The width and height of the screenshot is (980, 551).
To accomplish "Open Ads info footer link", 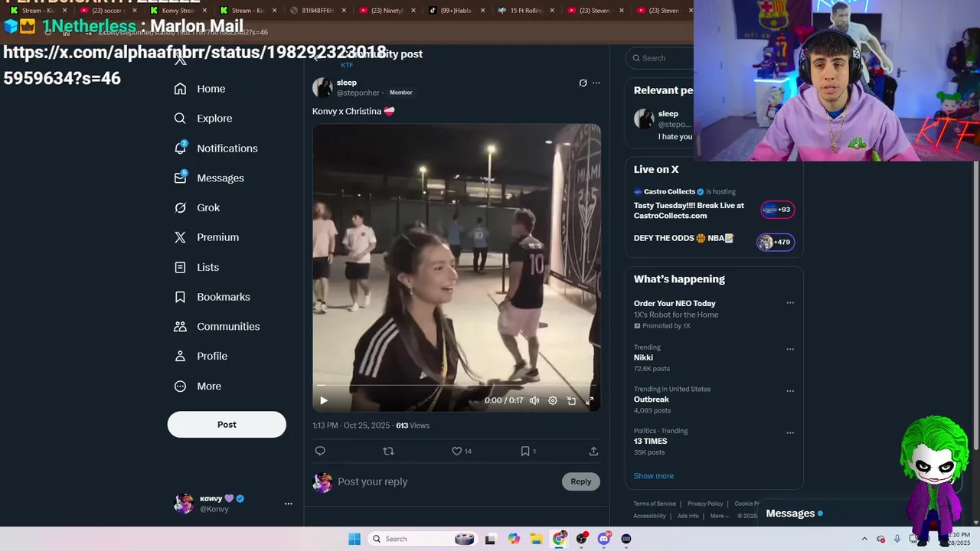I will pos(688,516).
